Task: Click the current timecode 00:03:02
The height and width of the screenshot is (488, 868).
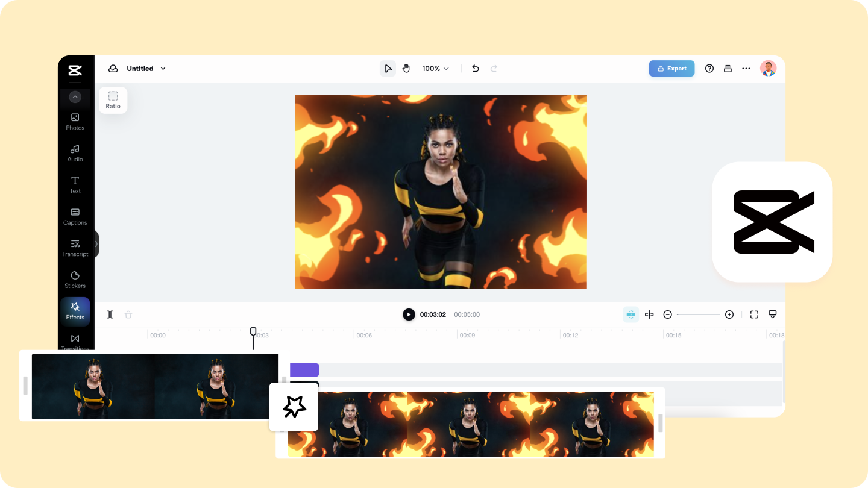Action: point(433,314)
